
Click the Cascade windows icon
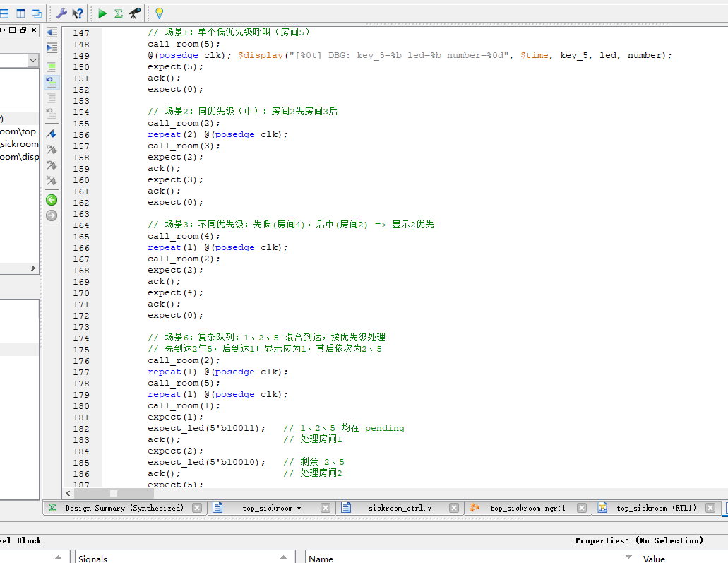pos(37,13)
